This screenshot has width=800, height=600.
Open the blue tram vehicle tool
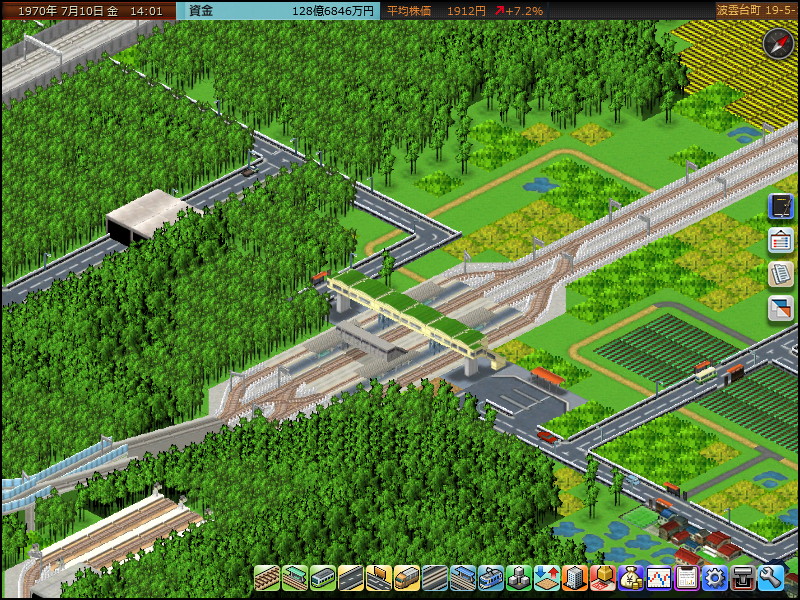pyautogui.click(x=491, y=578)
